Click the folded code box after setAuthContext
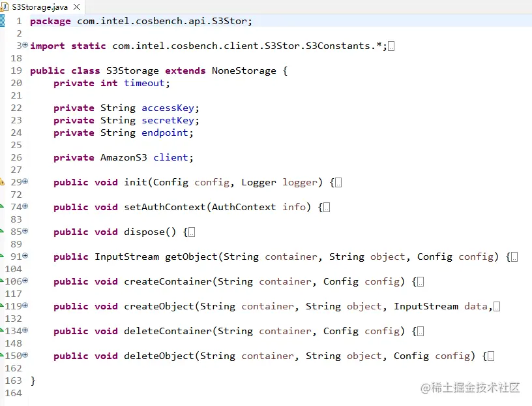This screenshot has width=532, height=406. tap(325, 207)
